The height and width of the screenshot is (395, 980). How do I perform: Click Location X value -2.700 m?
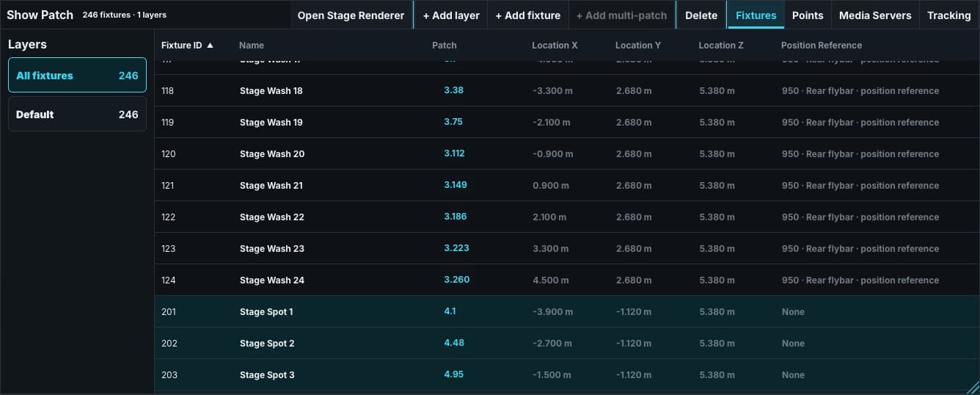[x=552, y=344]
